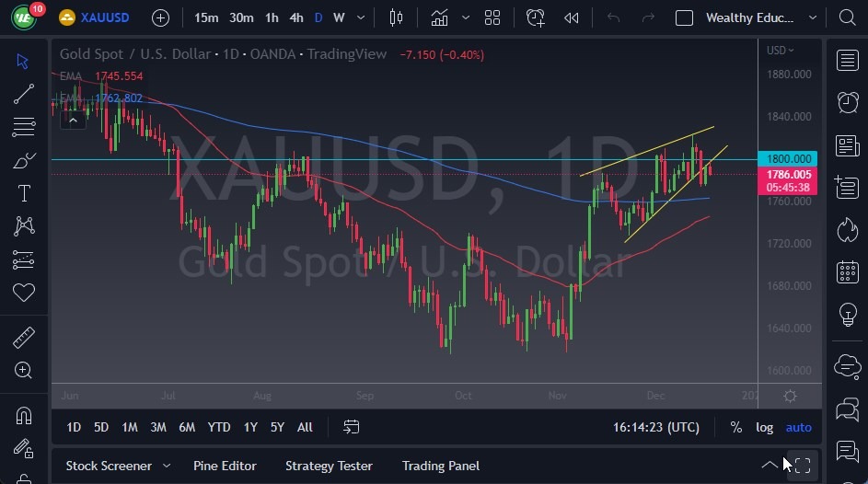868x484 pixels.
Task: Toggle auto scale for the chart
Action: coord(798,427)
